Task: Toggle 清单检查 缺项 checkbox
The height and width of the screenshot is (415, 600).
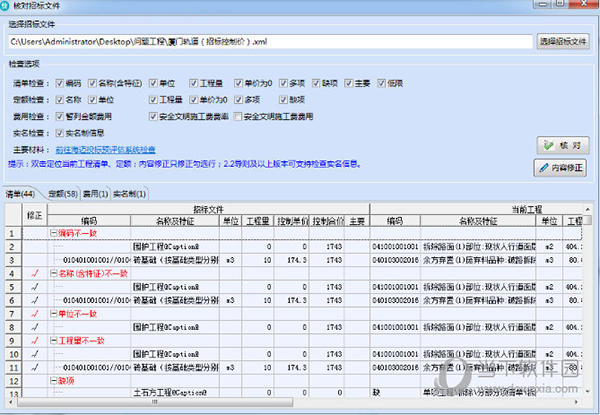Action: [x=316, y=83]
